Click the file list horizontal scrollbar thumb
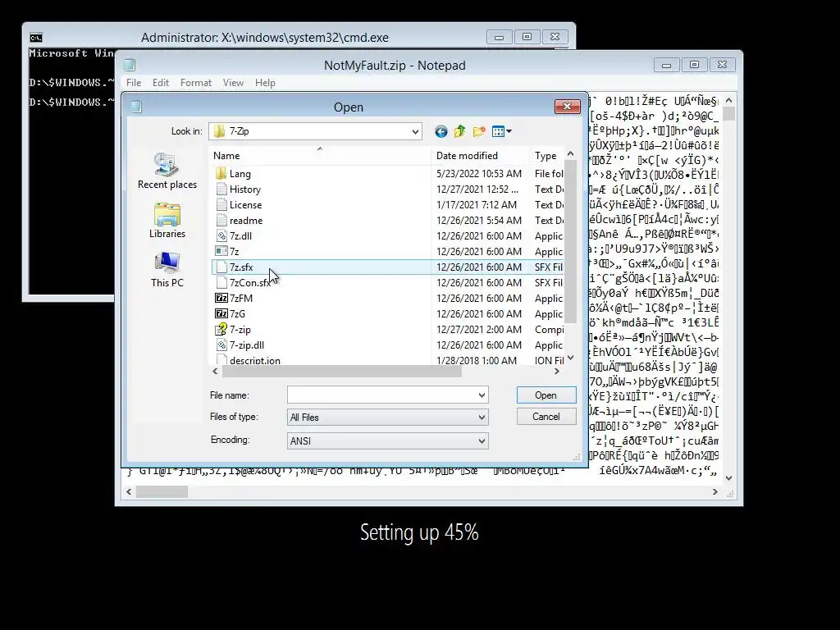 click(x=342, y=372)
